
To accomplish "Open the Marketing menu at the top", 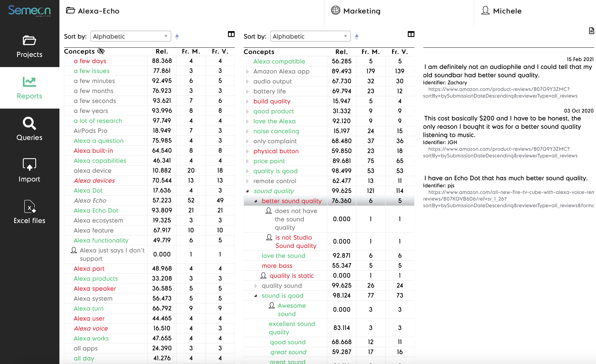I will pos(361,11).
